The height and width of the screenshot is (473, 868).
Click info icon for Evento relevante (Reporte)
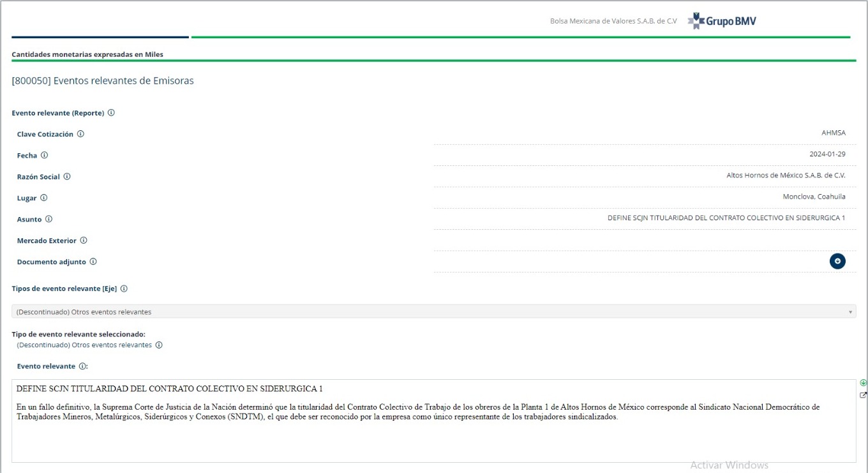coord(111,113)
